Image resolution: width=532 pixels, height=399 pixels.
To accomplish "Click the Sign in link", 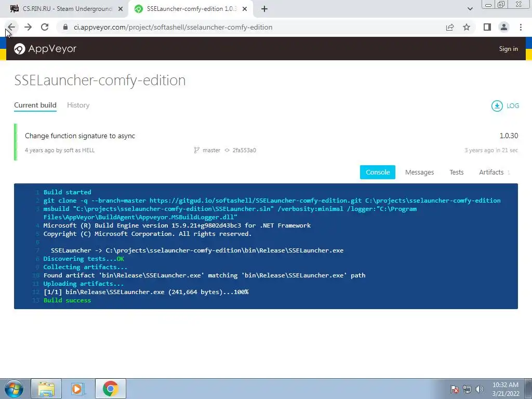I will coord(508,49).
